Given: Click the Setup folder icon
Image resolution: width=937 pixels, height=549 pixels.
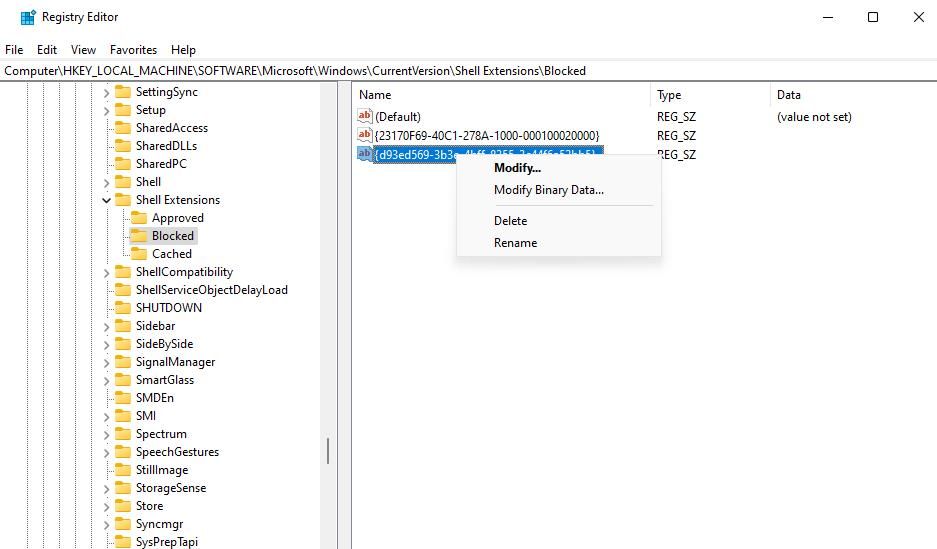Looking at the screenshot, I should click(123, 109).
